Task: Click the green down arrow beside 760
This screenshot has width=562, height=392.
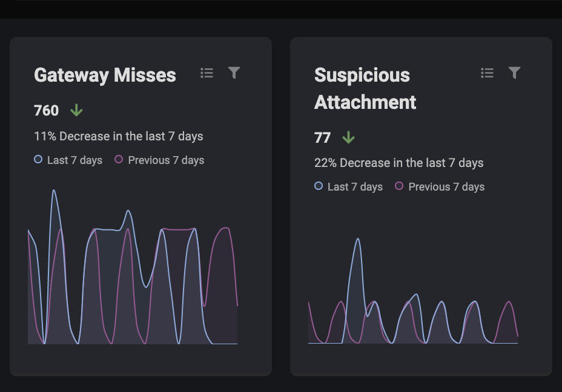Action: click(76, 111)
